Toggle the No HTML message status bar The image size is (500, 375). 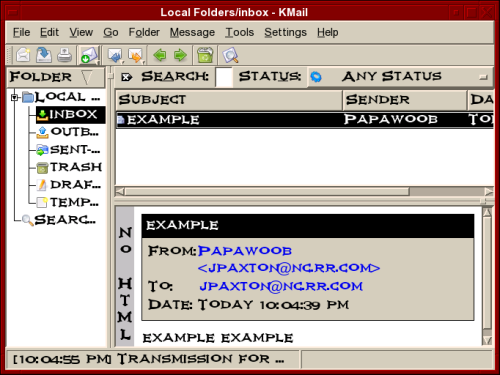point(125,277)
